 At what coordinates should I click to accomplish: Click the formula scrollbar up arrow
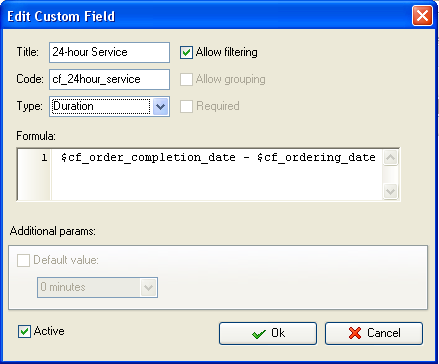[x=391, y=158]
